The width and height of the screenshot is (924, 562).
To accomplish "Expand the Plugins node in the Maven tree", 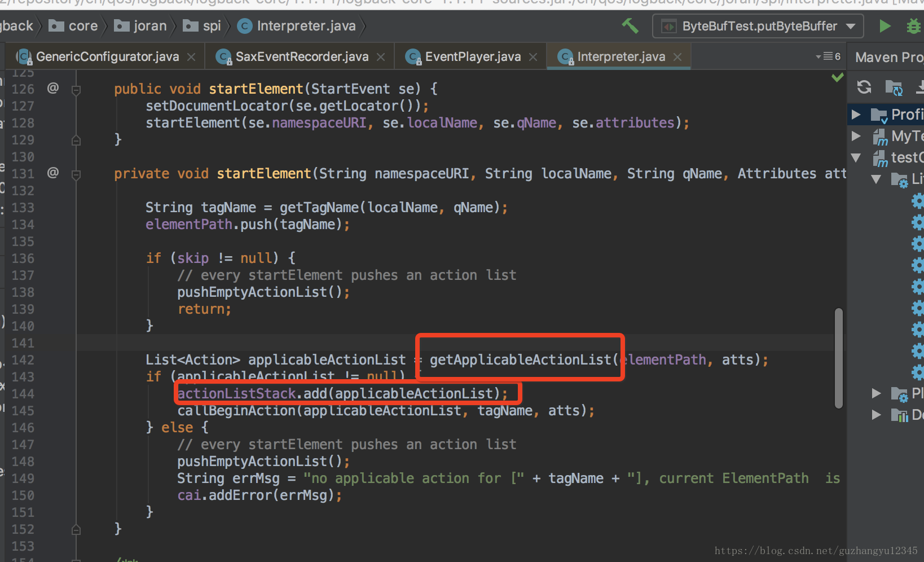I will (876, 393).
